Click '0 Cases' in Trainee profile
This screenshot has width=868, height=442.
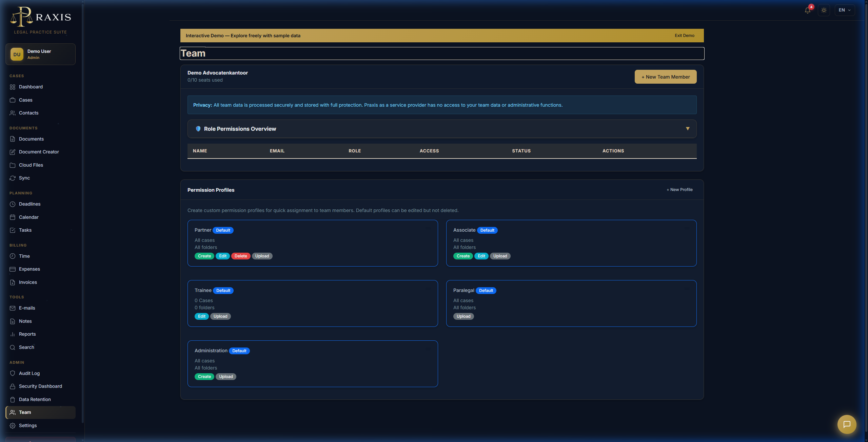(204, 301)
